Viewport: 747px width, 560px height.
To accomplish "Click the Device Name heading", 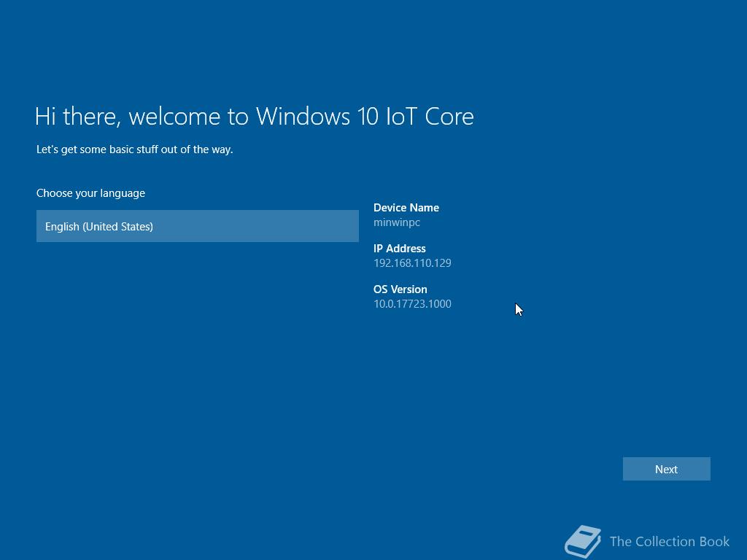I will (406, 208).
